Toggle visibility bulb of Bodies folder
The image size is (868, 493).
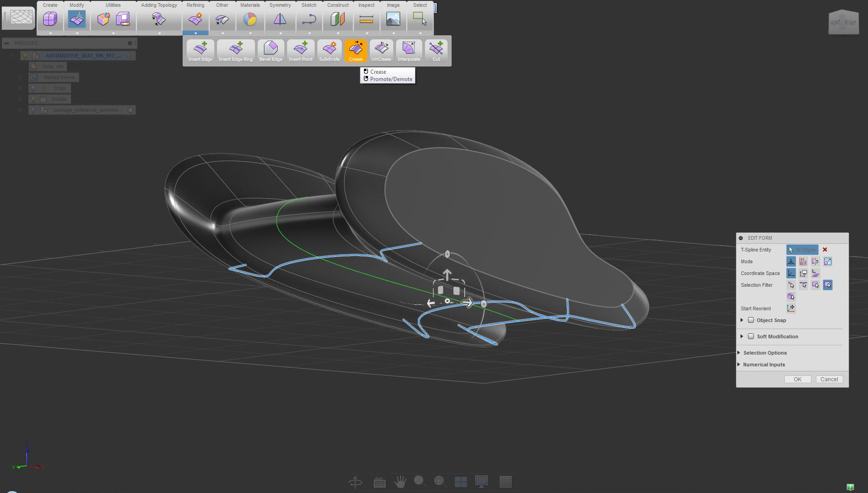[33, 99]
